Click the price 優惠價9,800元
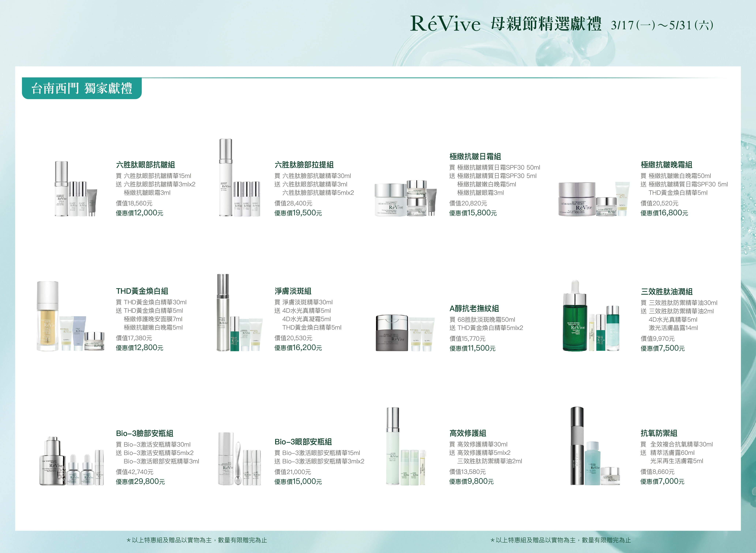756x553 pixels. pos(471,481)
